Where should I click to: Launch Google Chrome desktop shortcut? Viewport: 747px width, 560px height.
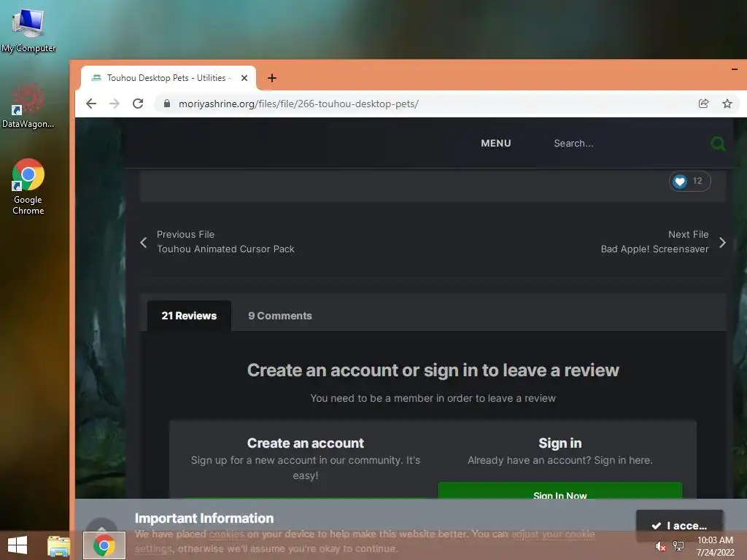[x=28, y=186]
